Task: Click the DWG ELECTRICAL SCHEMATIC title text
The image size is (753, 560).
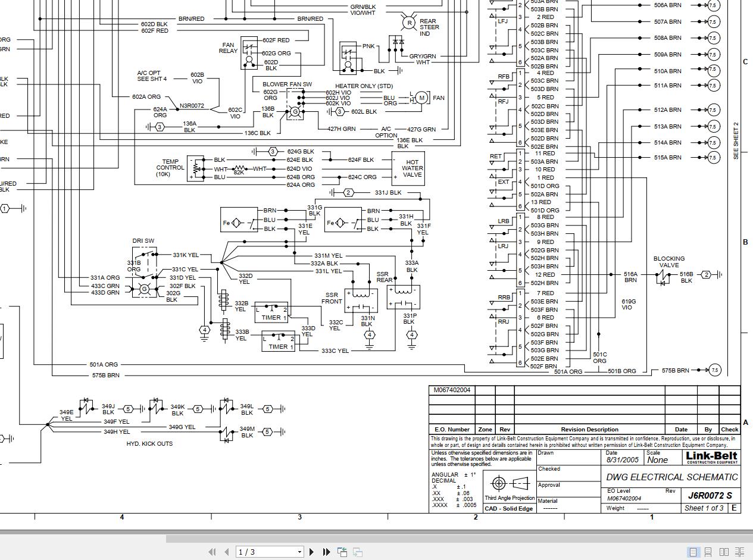Action: 671,477
